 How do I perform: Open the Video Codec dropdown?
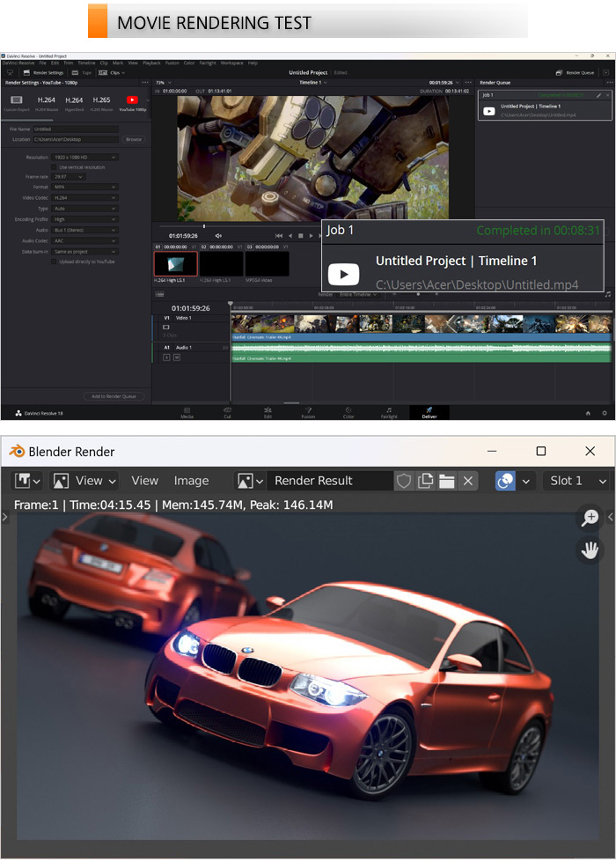(x=84, y=197)
